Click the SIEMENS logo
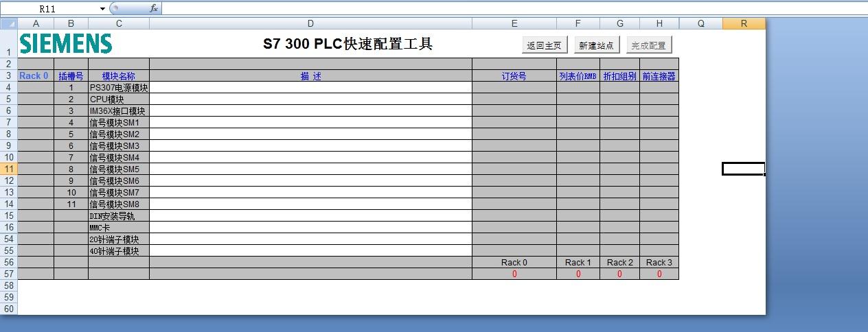This screenshot has height=332, width=868. [66, 44]
